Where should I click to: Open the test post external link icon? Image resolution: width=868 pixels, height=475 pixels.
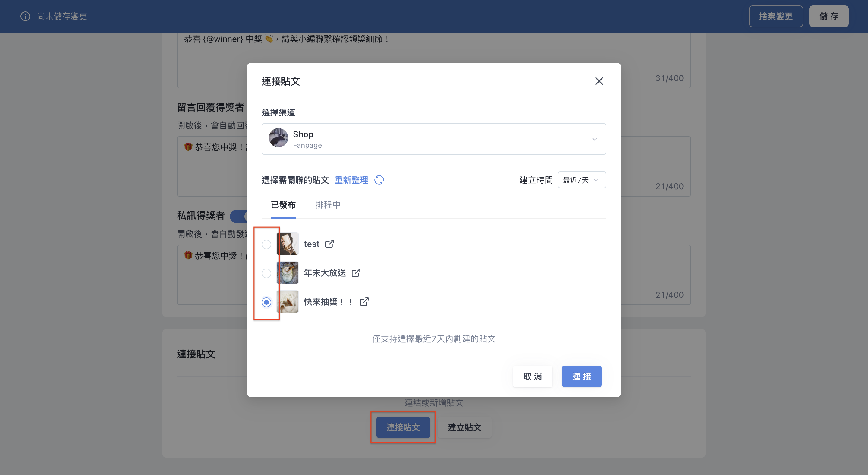point(329,244)
